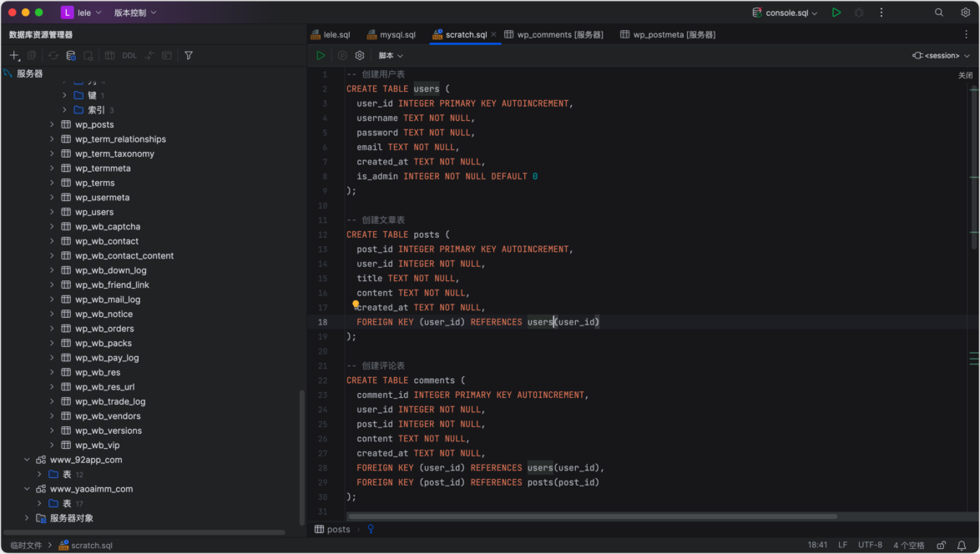The width and height of the screenshot is (980, 554).
Task: Select the wp_term_taxonomy table row
Action: pos(153,154)
